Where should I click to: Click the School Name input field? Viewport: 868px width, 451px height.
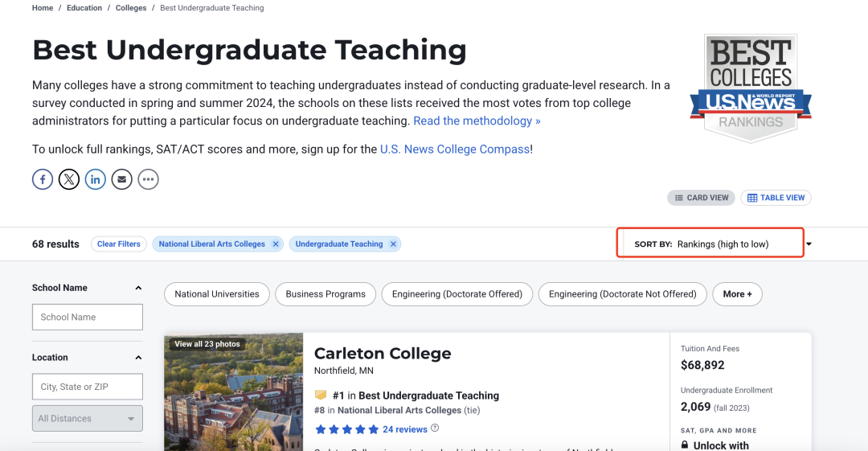(x=88, y=317)
